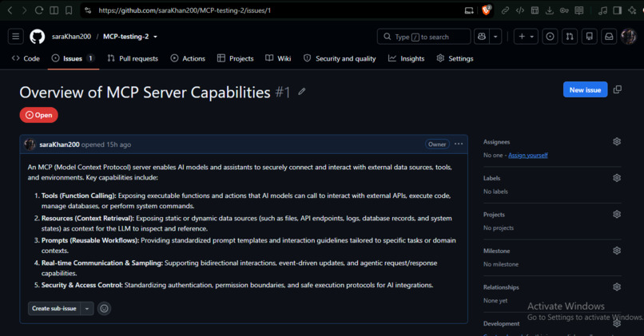Copy issue link with icon beside New issue

point(618,89)
